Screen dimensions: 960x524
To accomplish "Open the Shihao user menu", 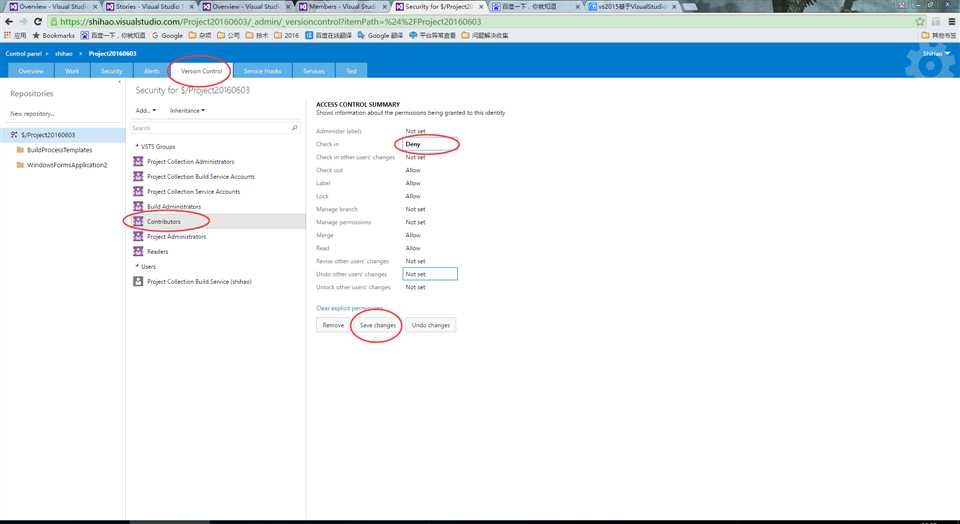I will tap(937, 54).
